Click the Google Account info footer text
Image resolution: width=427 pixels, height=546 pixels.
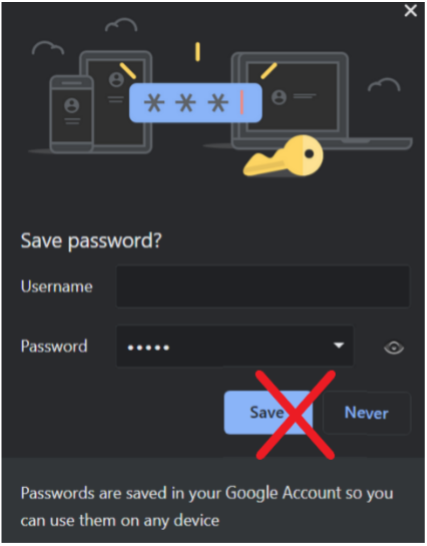point(207,507)
